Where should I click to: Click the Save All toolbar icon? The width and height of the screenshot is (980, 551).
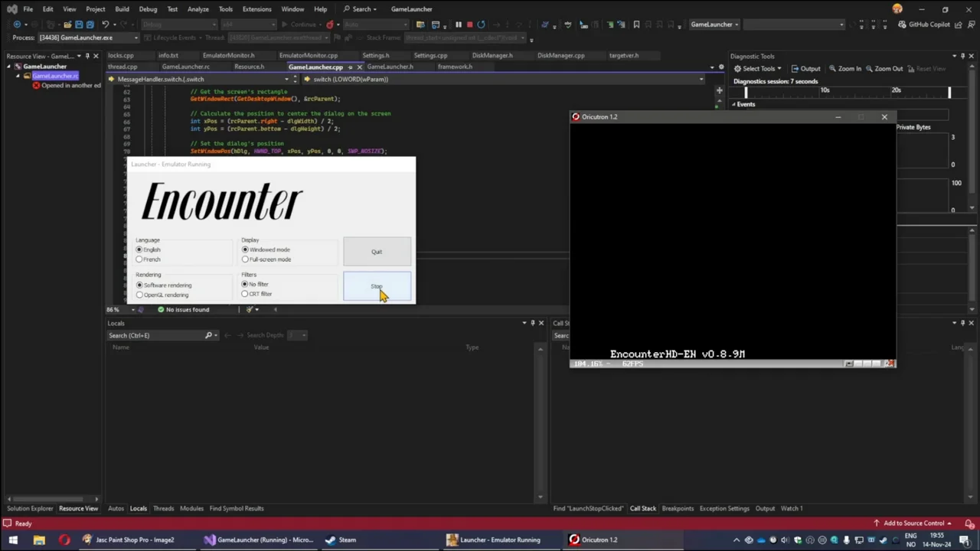coord(90,24)
